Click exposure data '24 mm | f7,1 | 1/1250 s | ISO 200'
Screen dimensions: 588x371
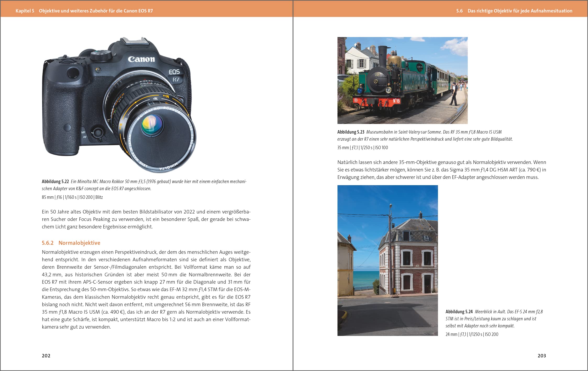472,334
